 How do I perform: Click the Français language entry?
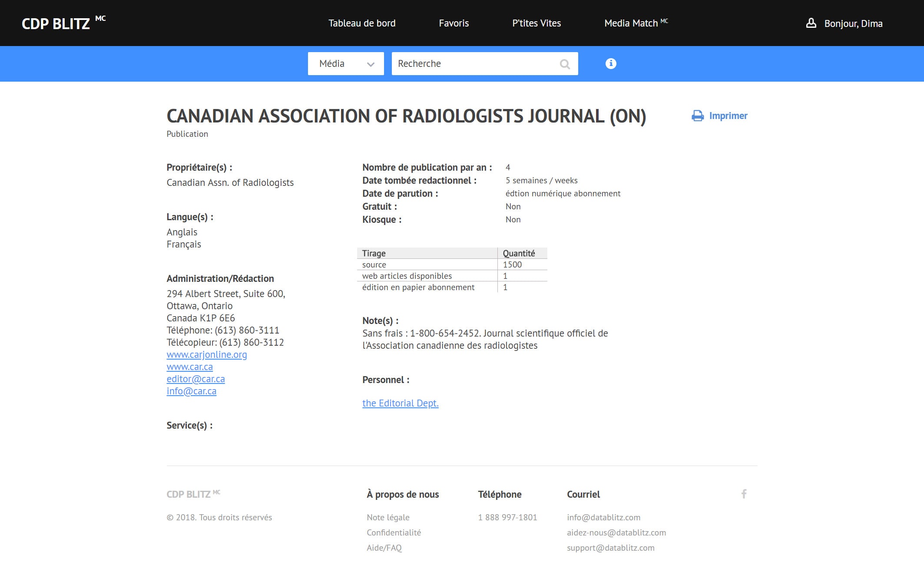(x=184, y=244)
